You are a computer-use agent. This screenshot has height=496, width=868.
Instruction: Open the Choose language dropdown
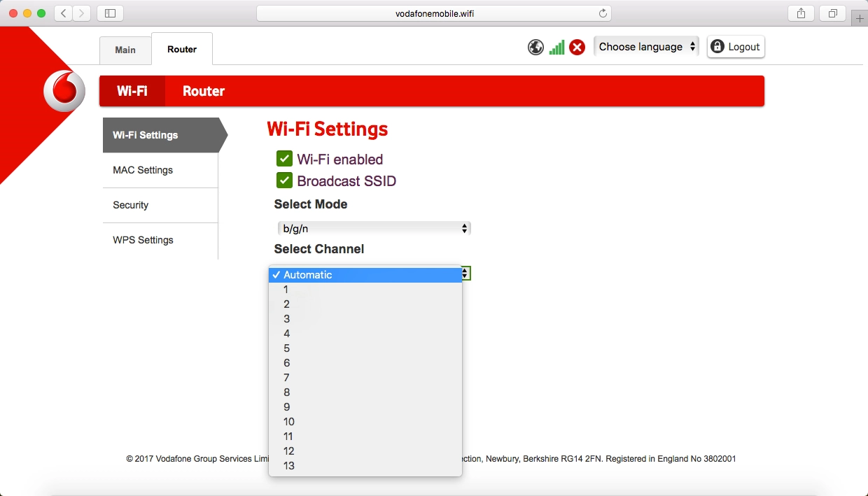pyautogui.click(x=646, y=47)
